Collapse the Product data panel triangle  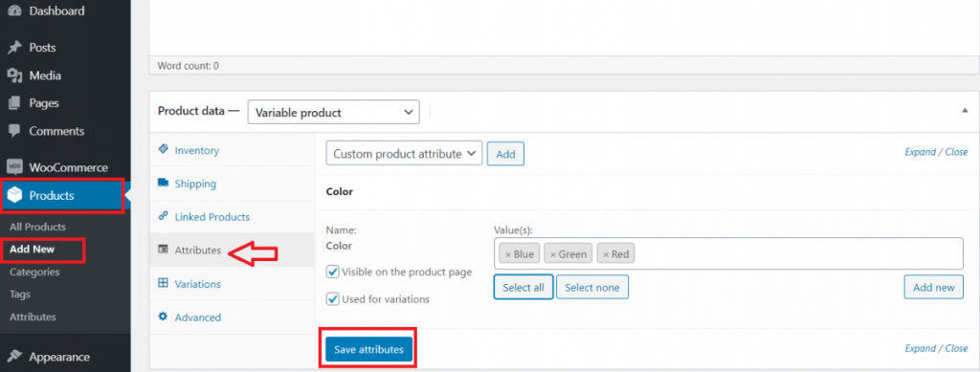coord(965,111)
